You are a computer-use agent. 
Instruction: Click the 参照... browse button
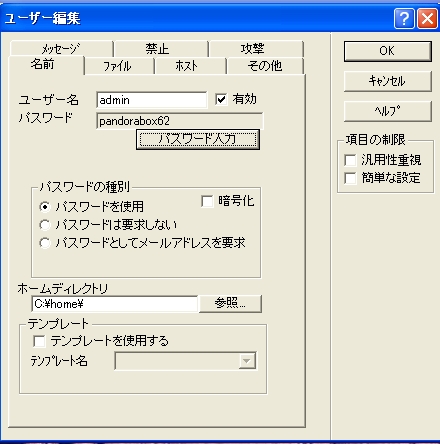tap(230, 303)
